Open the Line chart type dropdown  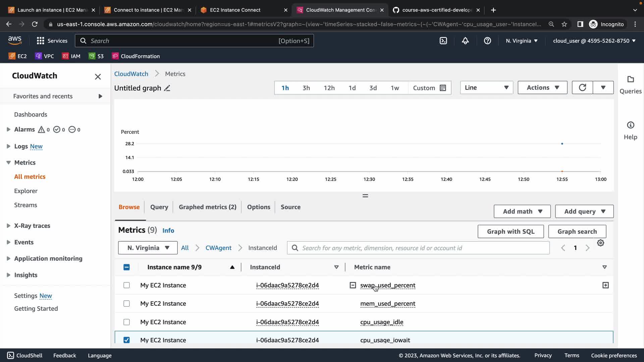coord(486,87)
